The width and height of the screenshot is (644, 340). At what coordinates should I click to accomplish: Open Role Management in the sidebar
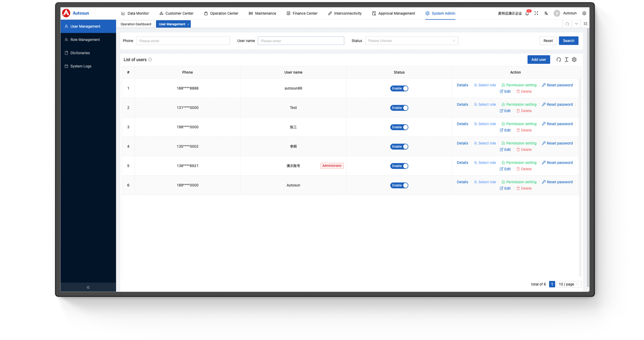coord(85,40)
